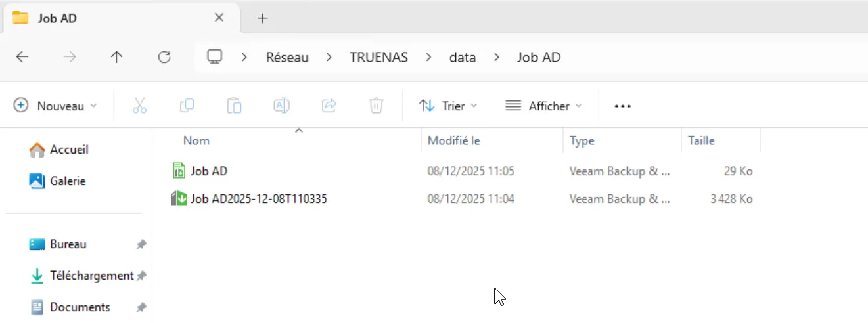Open a new tab with plus button
868x323 pixels.
pyautogui.click(x=262, y=18)
